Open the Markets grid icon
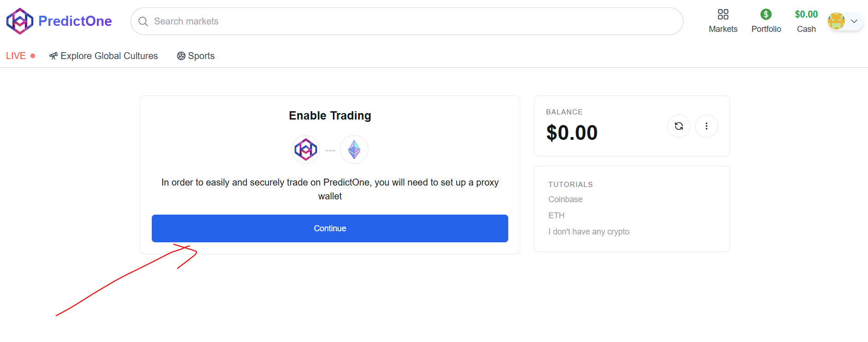This screenshot has height=342, width=868. 723,15
